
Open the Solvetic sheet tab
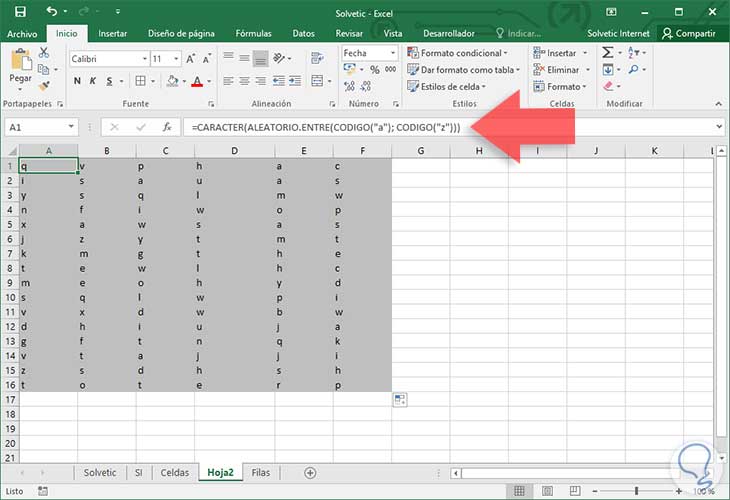point(100,473)
